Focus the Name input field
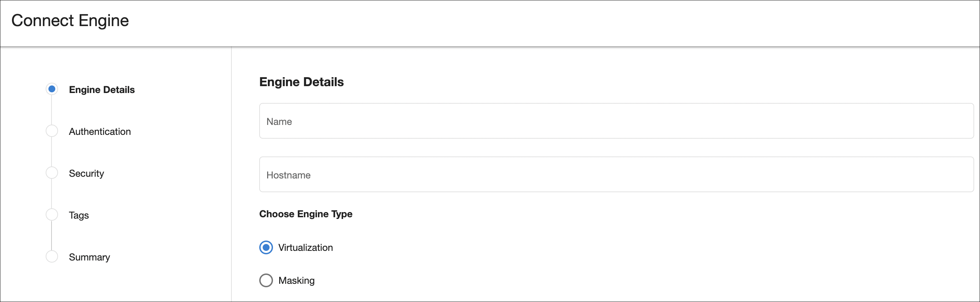 616,121
